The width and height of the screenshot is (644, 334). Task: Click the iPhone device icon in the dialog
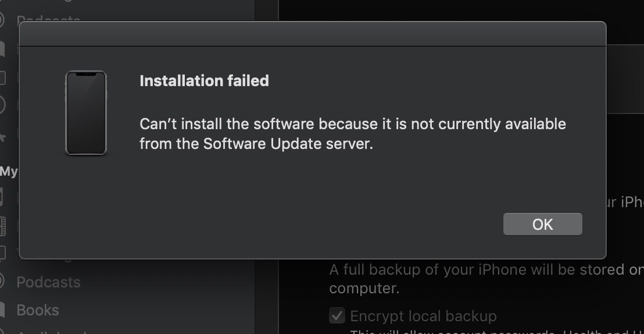(x=86, y=113)
